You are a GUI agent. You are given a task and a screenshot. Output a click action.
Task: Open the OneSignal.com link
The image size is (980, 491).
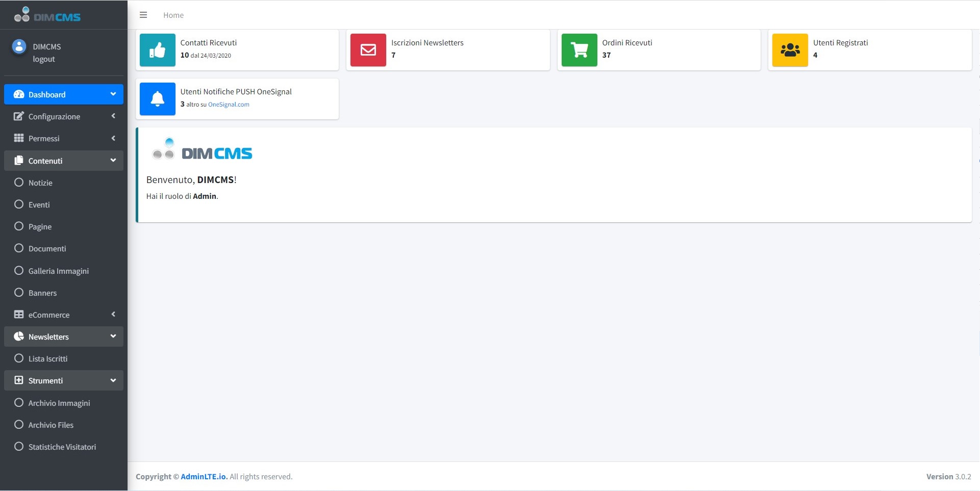(x=229, y=105)
